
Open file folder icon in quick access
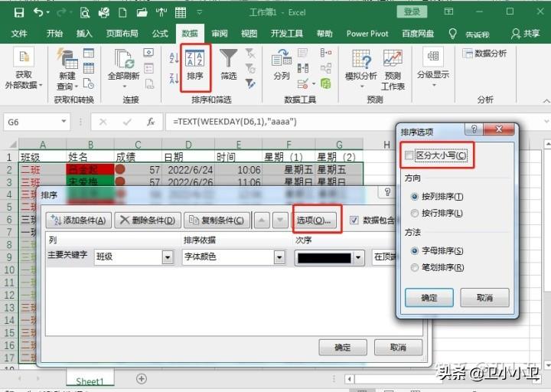click(142, 13)
